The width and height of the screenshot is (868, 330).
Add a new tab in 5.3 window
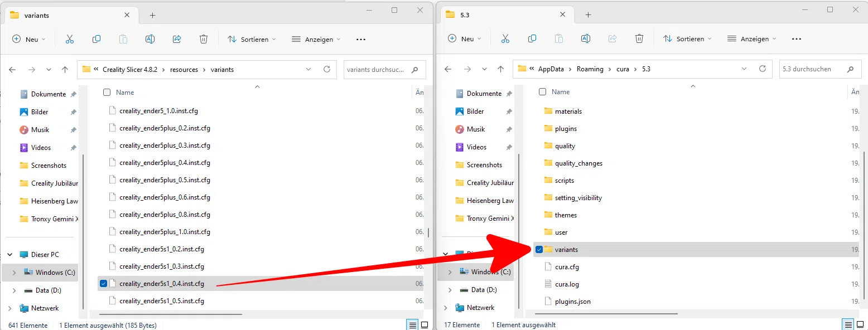click(x=588, y=15)
